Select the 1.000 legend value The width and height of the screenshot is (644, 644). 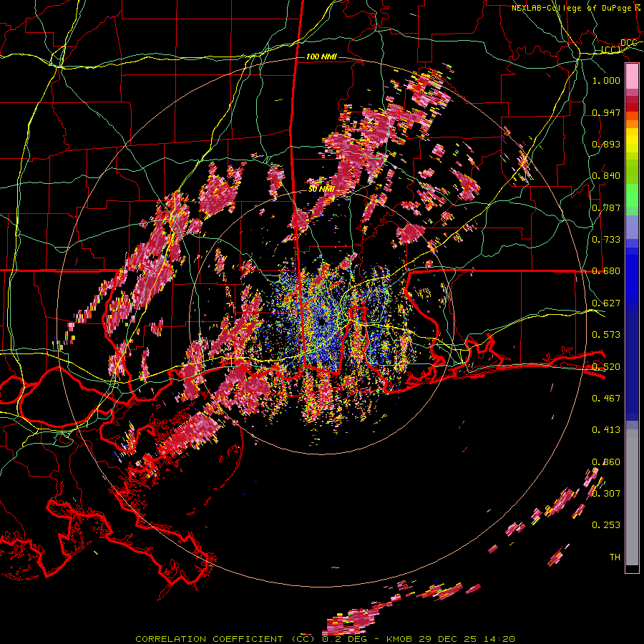(x=606, y=80)
